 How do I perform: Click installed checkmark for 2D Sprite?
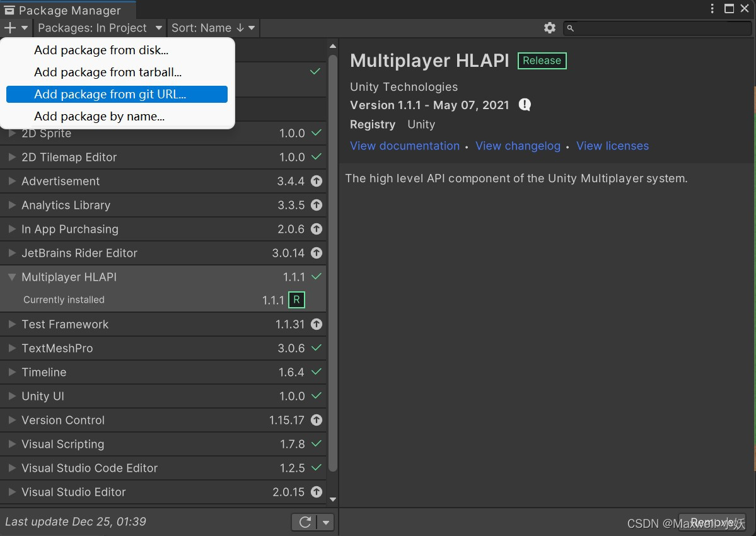pos(317,132)
